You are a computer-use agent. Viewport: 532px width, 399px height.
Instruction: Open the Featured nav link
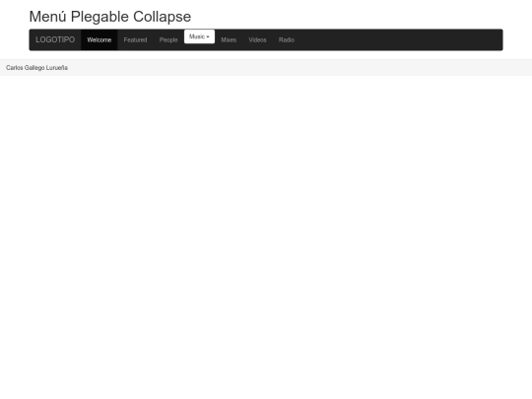(135, 39)
